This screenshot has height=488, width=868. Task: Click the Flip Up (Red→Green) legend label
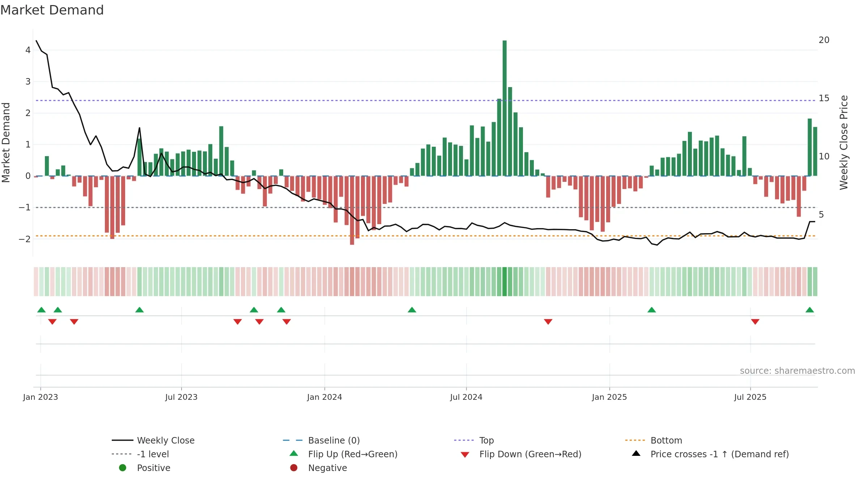coord(353,454)
